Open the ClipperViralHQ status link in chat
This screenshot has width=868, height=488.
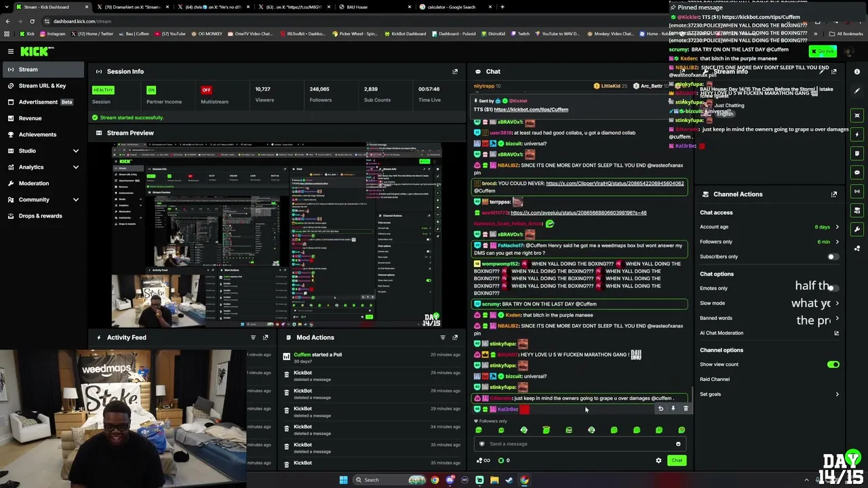click(x=615, y=184)
